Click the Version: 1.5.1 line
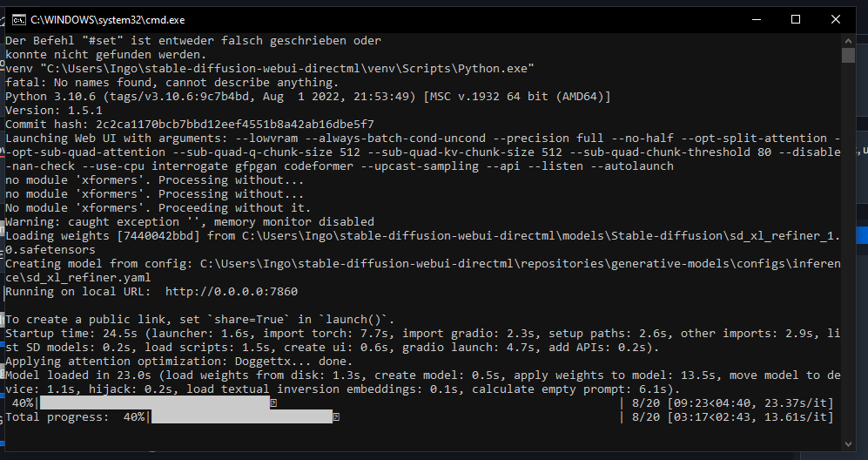 point(54,111)
